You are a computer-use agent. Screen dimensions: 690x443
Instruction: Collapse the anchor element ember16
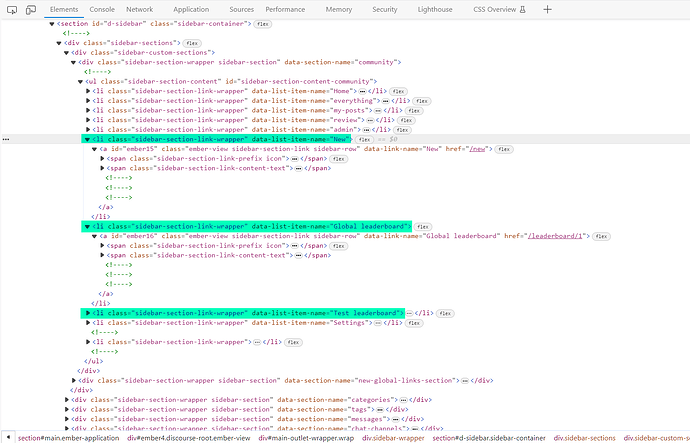click(95, 236)
